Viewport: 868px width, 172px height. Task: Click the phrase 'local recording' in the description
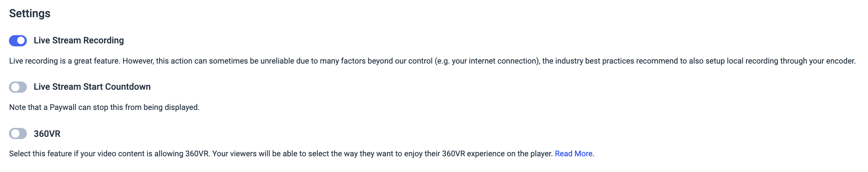[753, 61]
